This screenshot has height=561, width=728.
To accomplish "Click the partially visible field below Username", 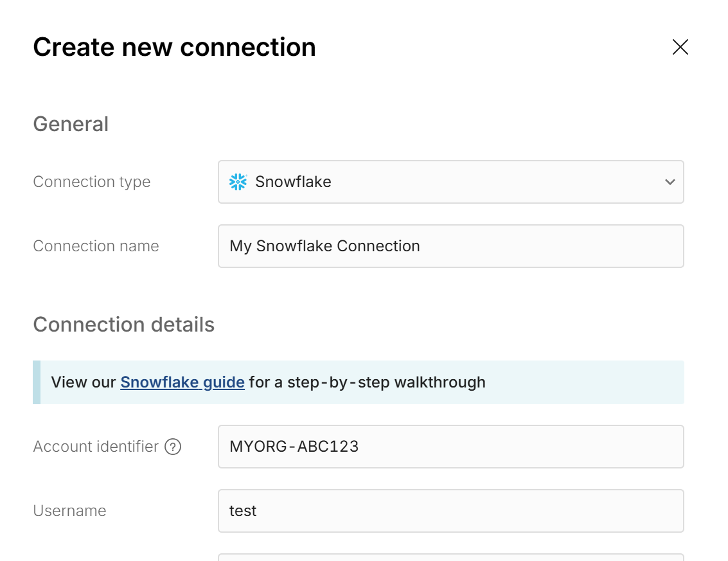I will click(450, 557).
